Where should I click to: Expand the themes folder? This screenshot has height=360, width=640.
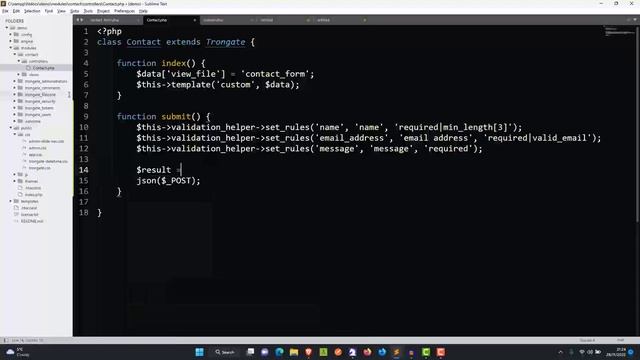pos(15,181)
